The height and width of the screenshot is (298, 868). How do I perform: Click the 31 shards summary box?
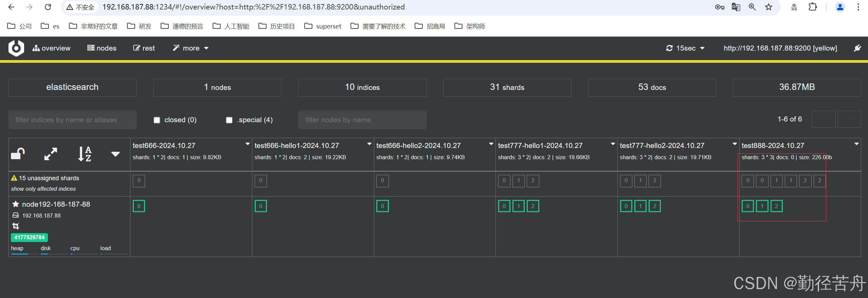(507, 88)
